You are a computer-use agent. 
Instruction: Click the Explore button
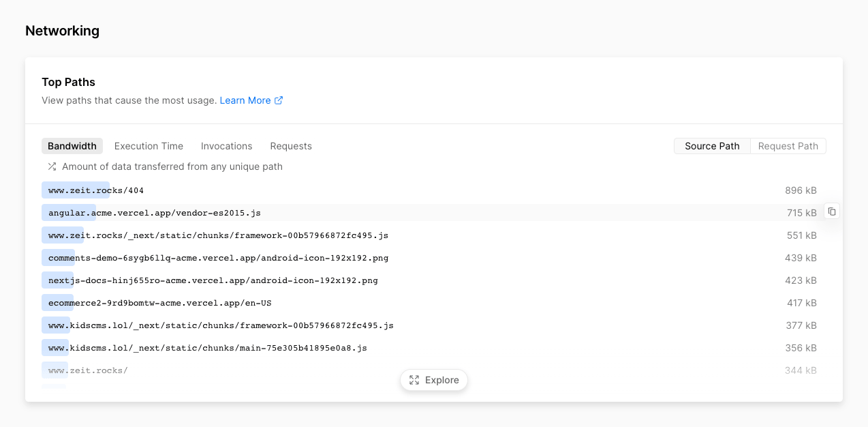434,380
